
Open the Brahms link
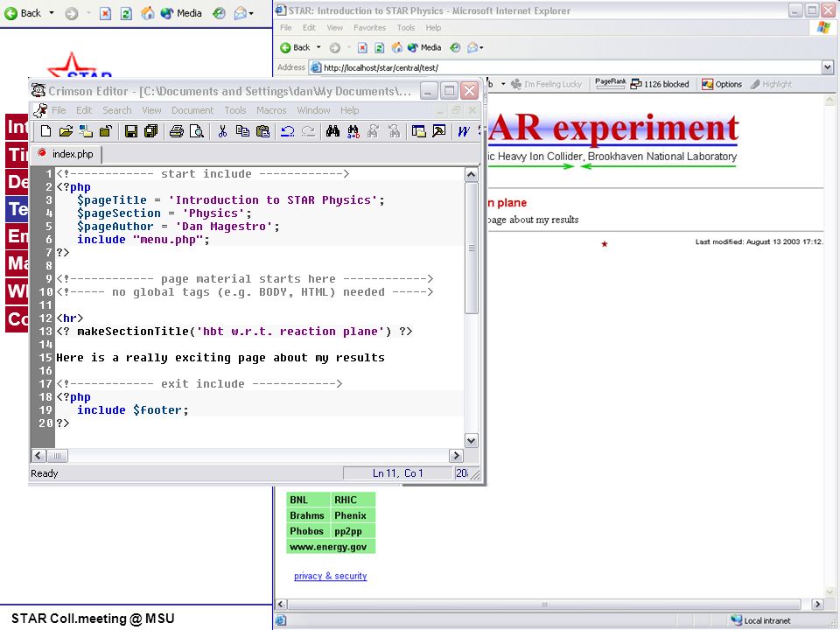(307, 515)
